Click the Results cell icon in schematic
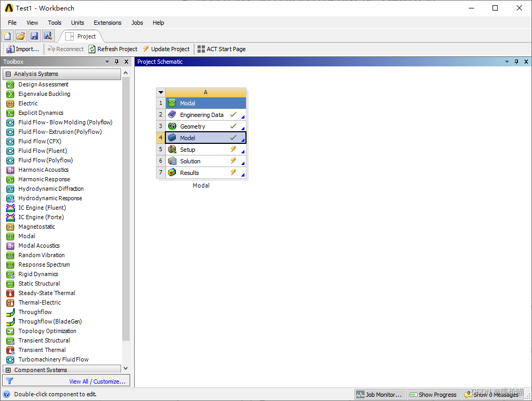The image size is (532, 401). pos(172,172)
